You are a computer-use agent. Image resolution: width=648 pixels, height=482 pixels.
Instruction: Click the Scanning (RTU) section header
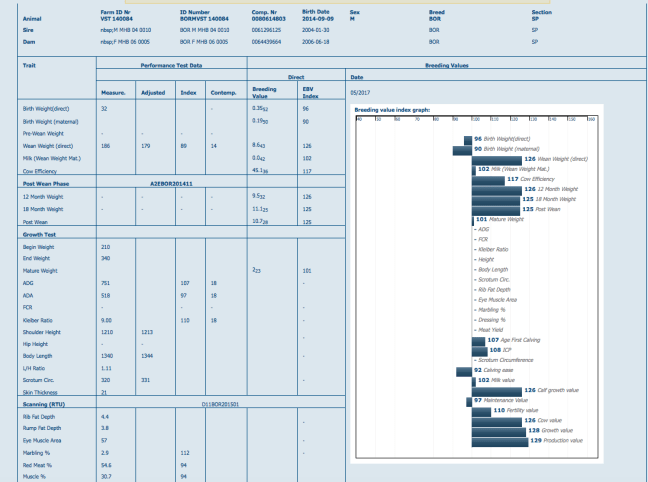[x=44, y=404]
